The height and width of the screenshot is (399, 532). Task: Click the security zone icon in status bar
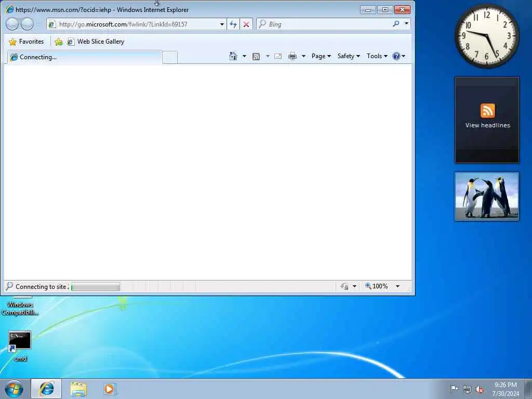[x=345, y=286]
